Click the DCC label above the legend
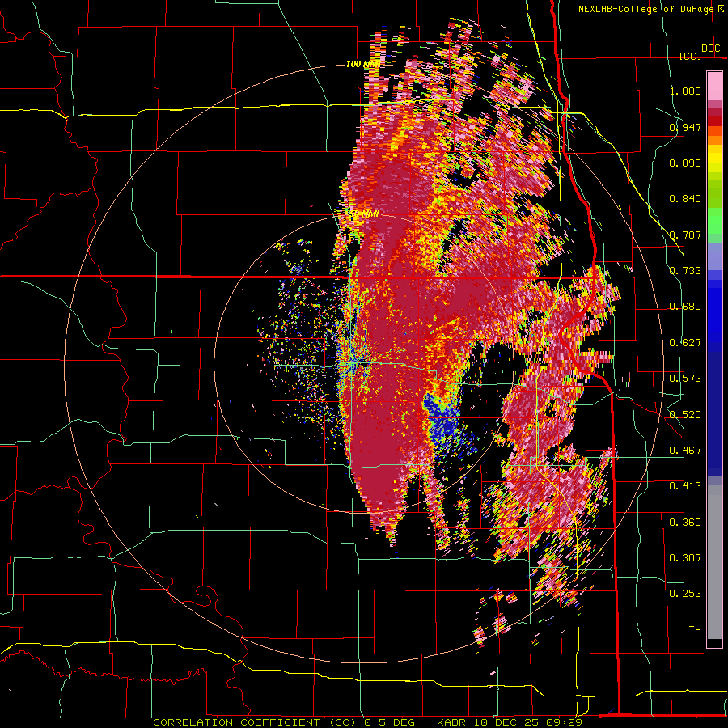The image size is (728, 728). click(x=710, y=49)
